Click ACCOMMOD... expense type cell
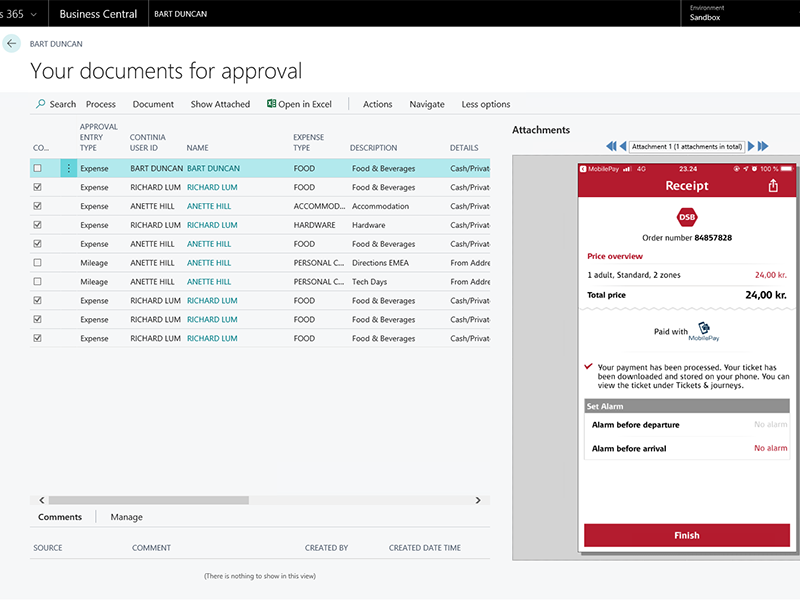The height and width of the screenshot is (600, 800). [319, 206]
